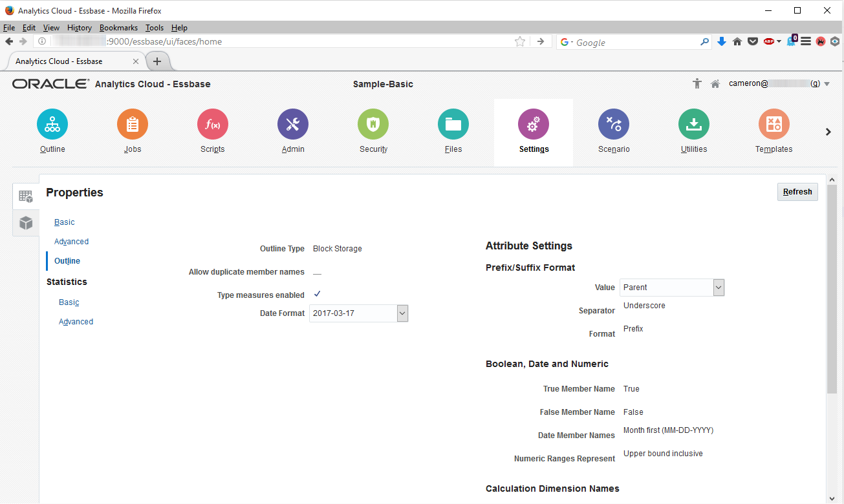The image size is (844, 504).
Task: Open the Bookmarks menu
Action: click(118, 28)
